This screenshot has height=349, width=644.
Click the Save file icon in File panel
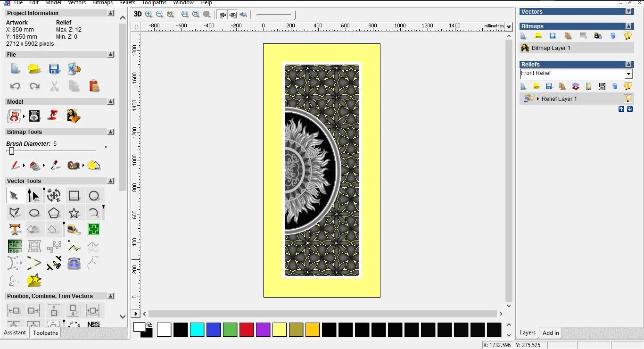pyautogui.click(x=54, y=69)
